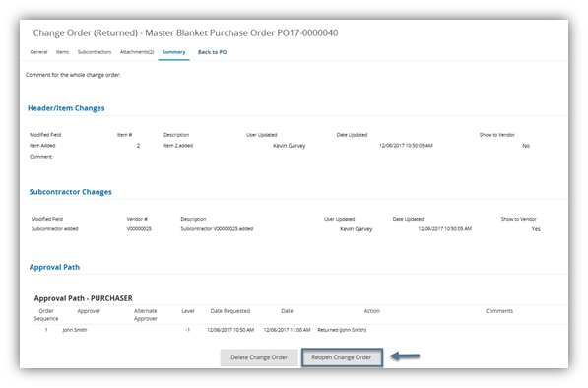The width and height of the screenshot is (588, 388).
Task: Click the 'Item 2 added' description
Action: point(177,146)
